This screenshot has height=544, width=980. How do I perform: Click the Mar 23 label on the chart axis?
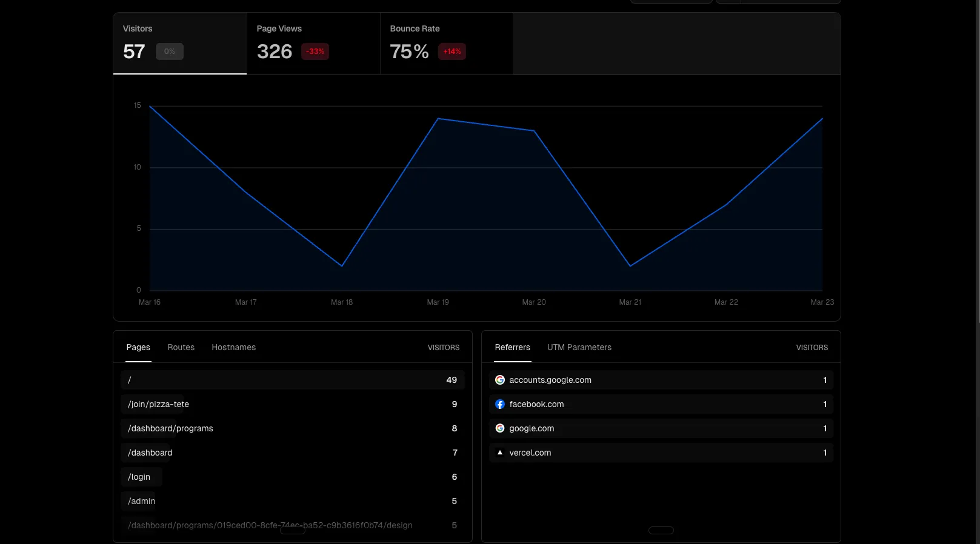coord(822,302)
